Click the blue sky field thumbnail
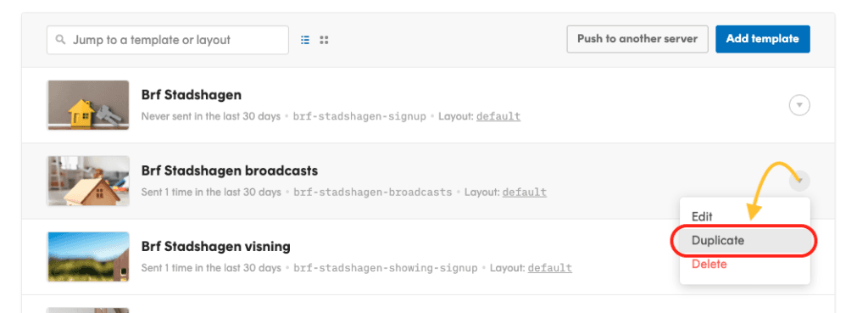868x313 pixels. click(x=88, y=257)
